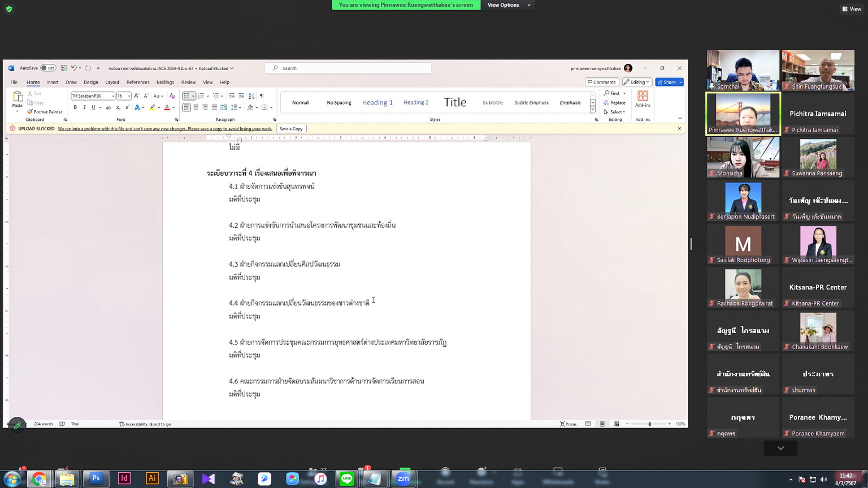868x488 pixels.
Task: Click the Paste clipboard icon
Action: click(x=18, y=97)
